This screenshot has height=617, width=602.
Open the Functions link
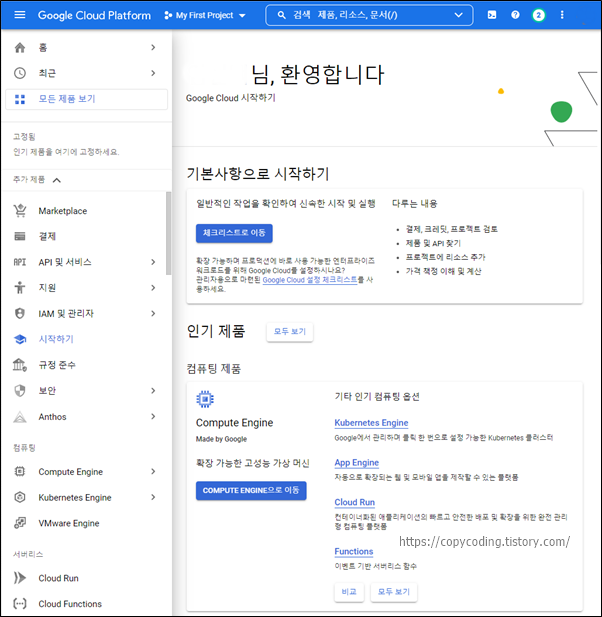(354, 552)
